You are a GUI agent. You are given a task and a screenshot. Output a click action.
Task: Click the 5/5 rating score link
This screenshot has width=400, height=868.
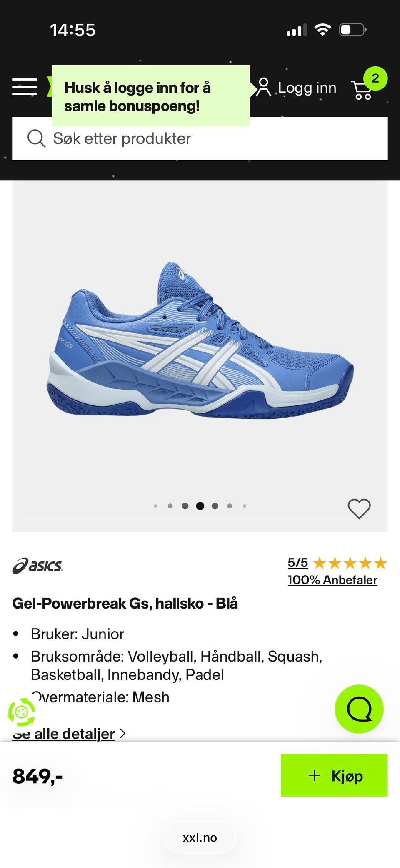coord(298,563)
